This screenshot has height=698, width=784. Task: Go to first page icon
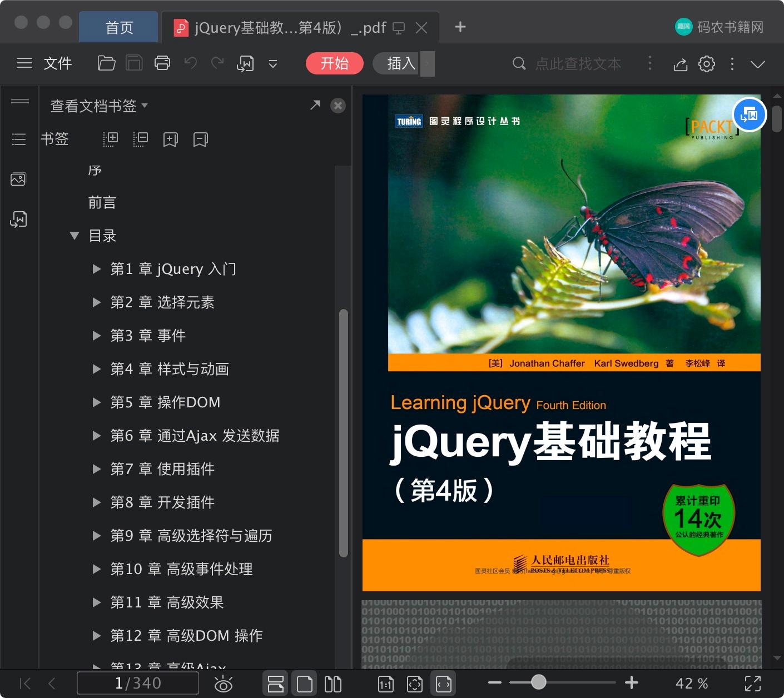[25, 684]
